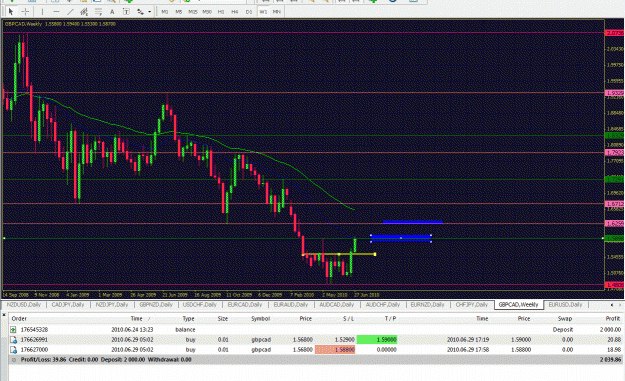The width and height of the screenshot is (625, 381).
Task: Sort history by the Type column
Action: [188, 318]
